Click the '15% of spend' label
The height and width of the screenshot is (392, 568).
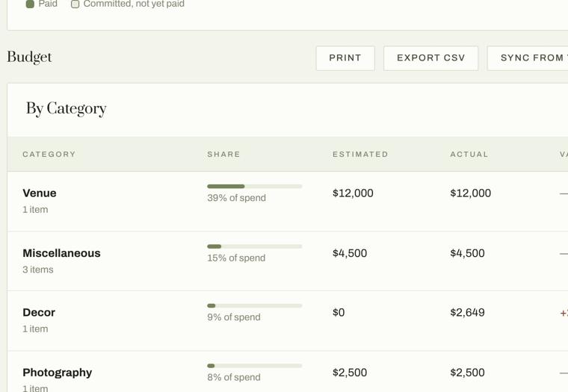236,258
